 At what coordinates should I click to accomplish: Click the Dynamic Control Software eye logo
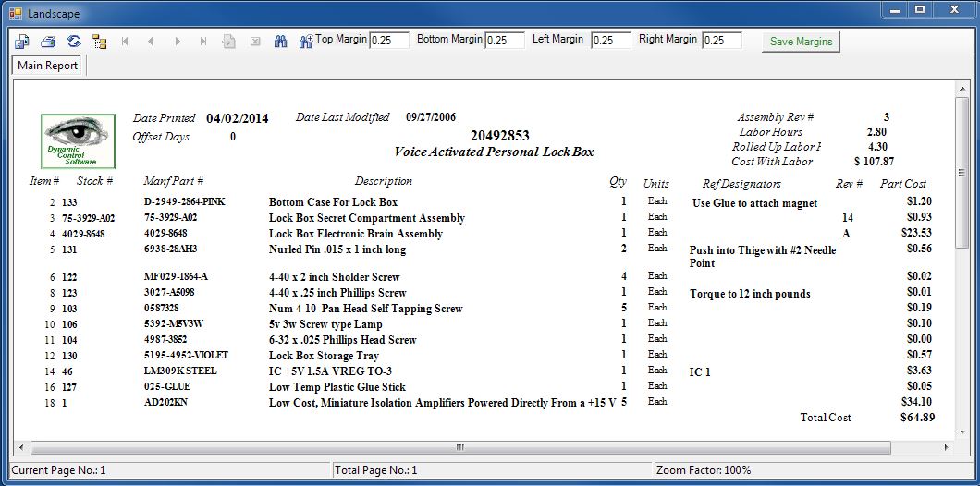click(79, 140)
